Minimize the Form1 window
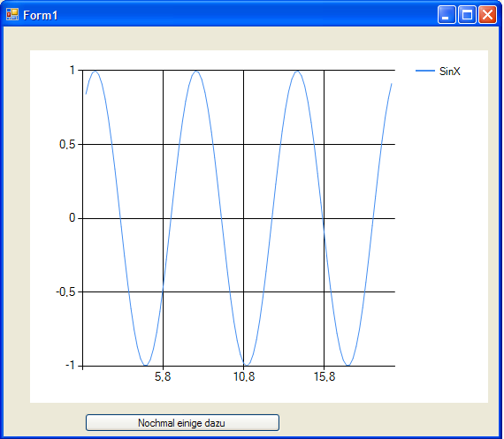This screenshot has height=439, width=504. [x=447, y=15]
